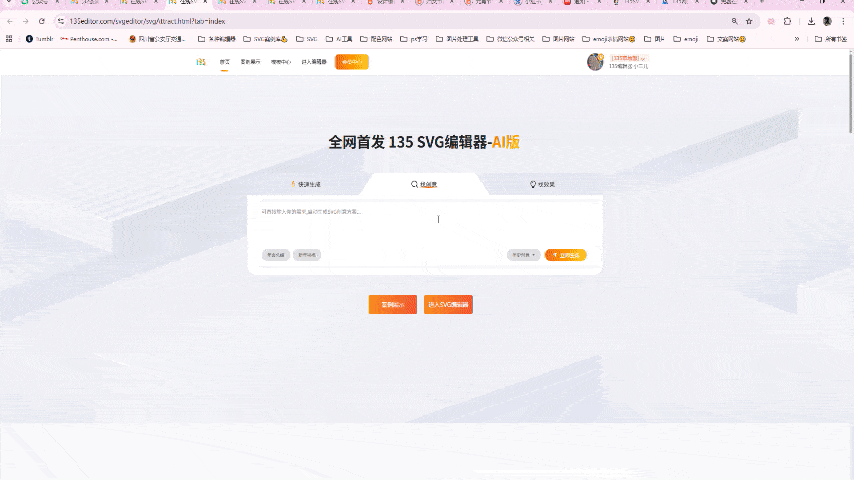Open the pink extension icon in browser toolbar
854x480 pixels.
tap(771, 21)
